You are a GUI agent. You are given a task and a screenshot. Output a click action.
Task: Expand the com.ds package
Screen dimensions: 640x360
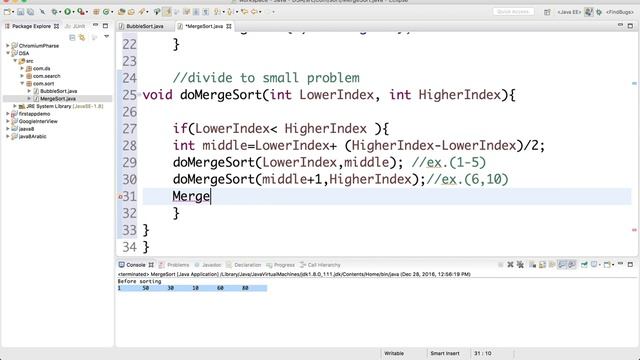coord(22,68)
